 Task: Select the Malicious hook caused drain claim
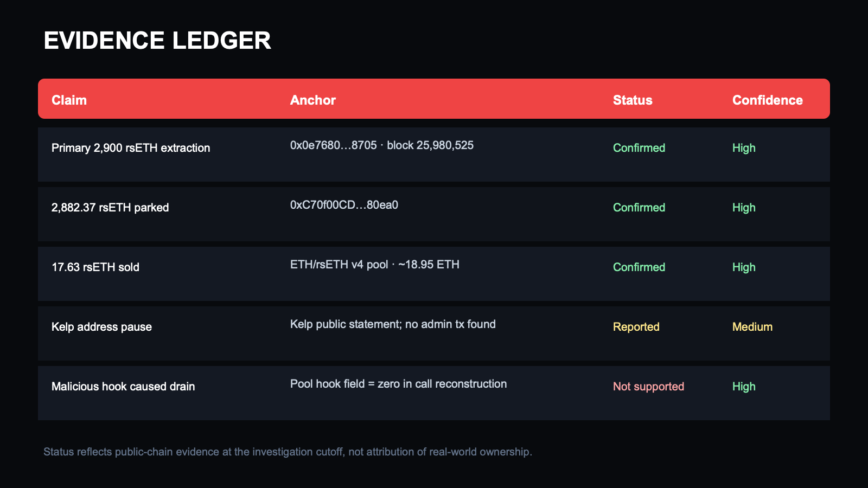click(123, 387)
